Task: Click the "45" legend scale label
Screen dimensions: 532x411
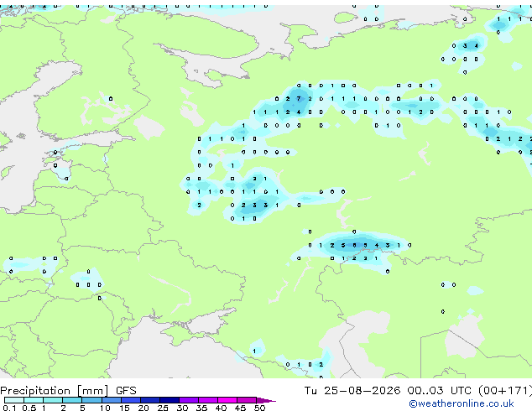Action: click(240, 408)
